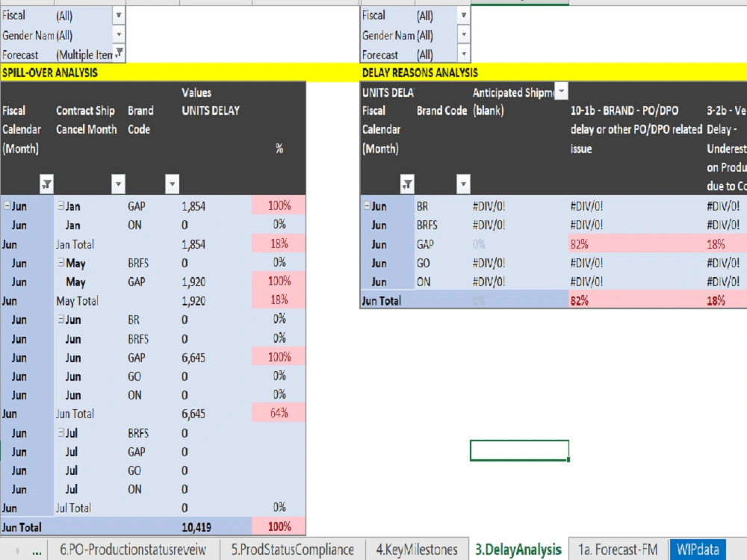Select the May Total label cell
This screenshot has height=560, width=747.
click(x=77, y=301)
